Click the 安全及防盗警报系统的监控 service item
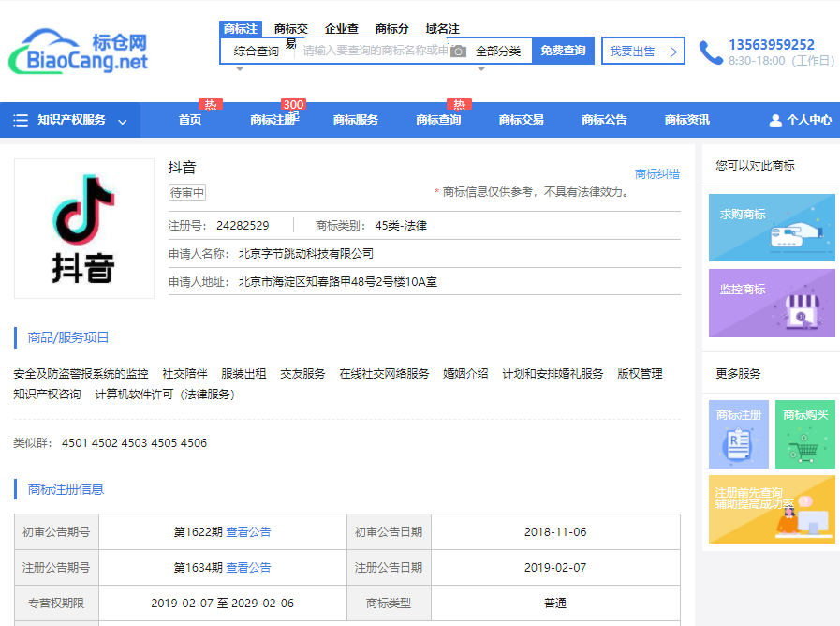The width and height of the screenshot is (840, 626). (81, 374)
